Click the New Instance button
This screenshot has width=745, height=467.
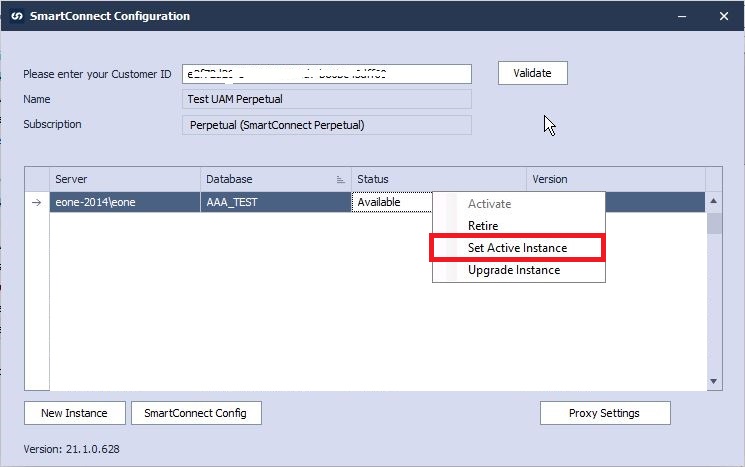[x=75, y=413]
